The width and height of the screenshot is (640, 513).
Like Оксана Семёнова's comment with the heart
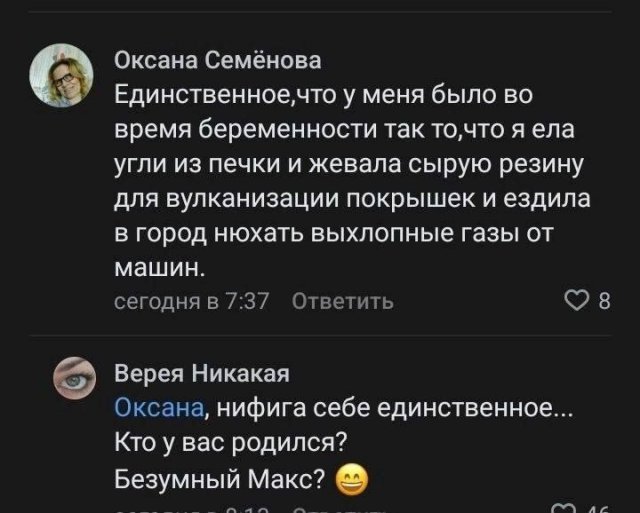pyautogui.click(x=577, y=301)
